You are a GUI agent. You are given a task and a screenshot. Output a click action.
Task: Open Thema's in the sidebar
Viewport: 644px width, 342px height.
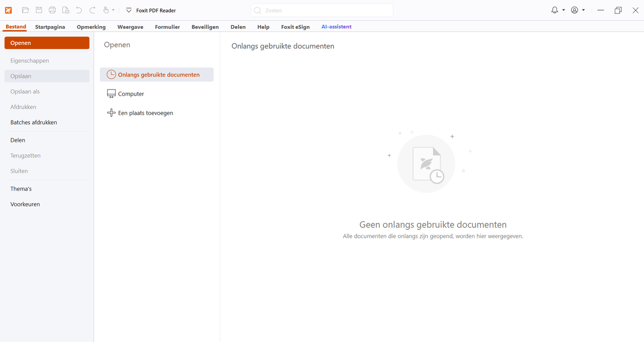click(47, 189)
